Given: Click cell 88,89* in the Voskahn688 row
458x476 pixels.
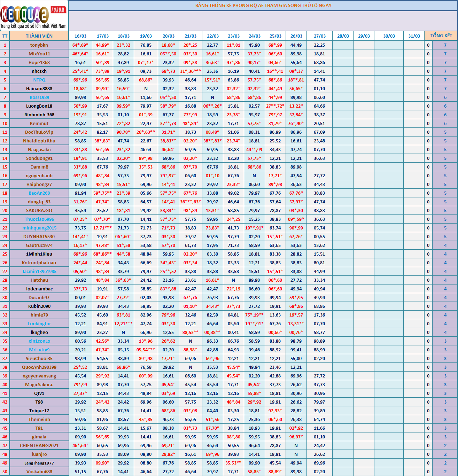Looking at the screenshot, I should click(x=275, y=471).
